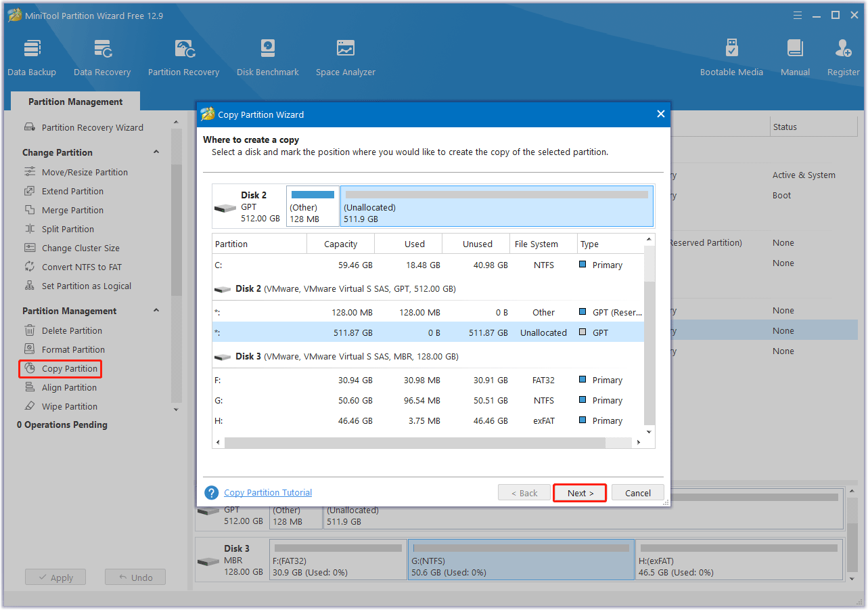Image resolution: width=868 pixels, height=610 pixels.
Task: Close the Copy Partition Wizard dialog
Action: 660,114
